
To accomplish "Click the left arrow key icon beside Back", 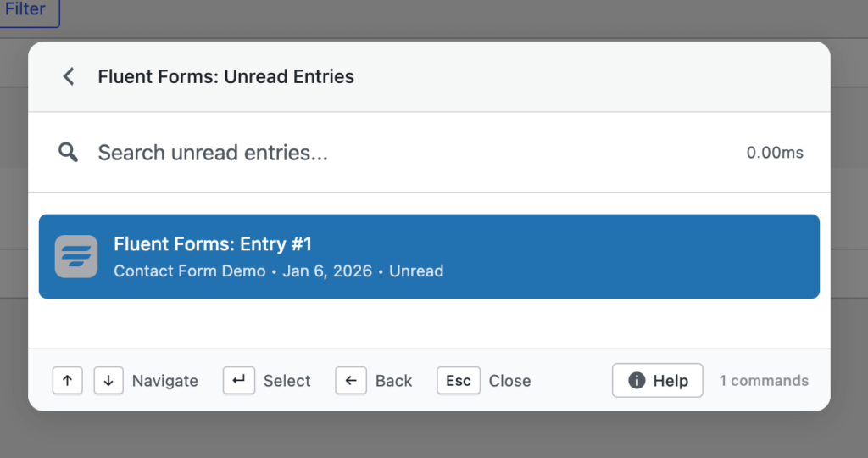I will (x=351, y=381).
